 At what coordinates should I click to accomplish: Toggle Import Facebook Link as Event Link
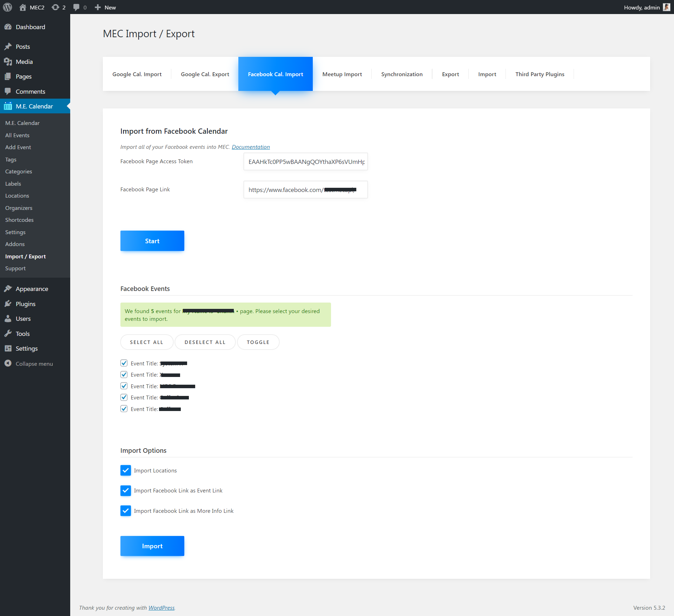point(126,490)
